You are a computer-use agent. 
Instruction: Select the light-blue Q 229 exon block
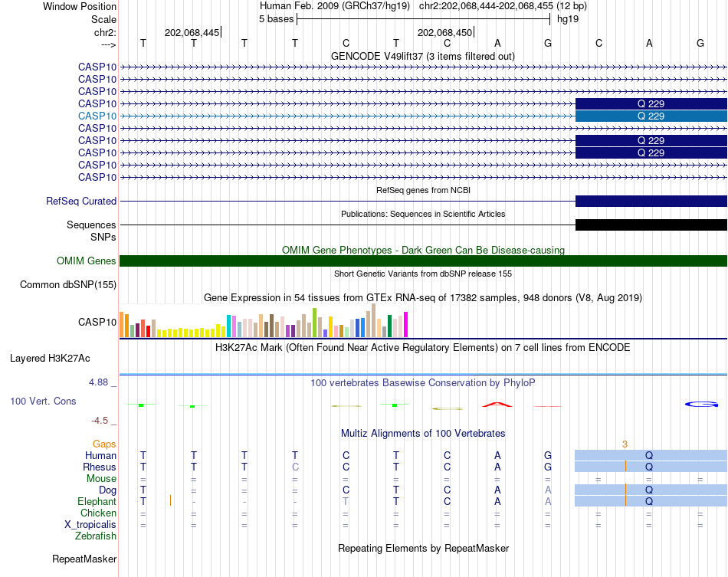click(x=651, y=116)
